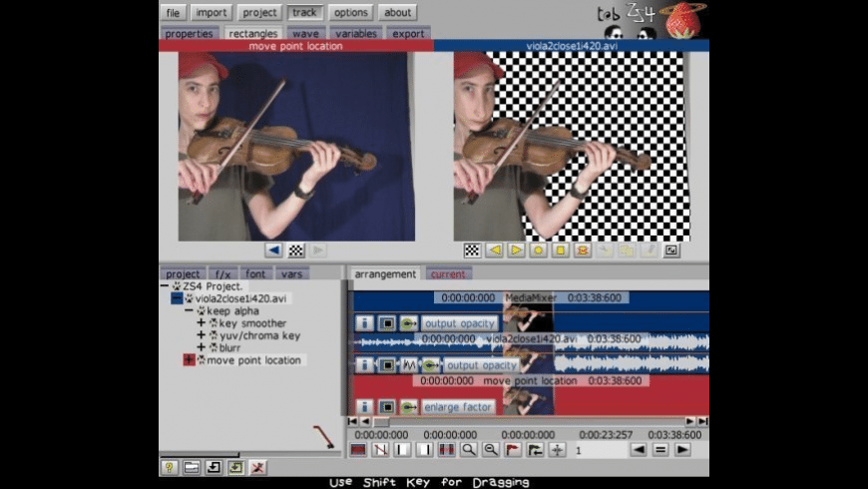
Task: Click the crossed-out line icon in timeline toolbar
Action: pyautogui.click(x=380, y=450)
